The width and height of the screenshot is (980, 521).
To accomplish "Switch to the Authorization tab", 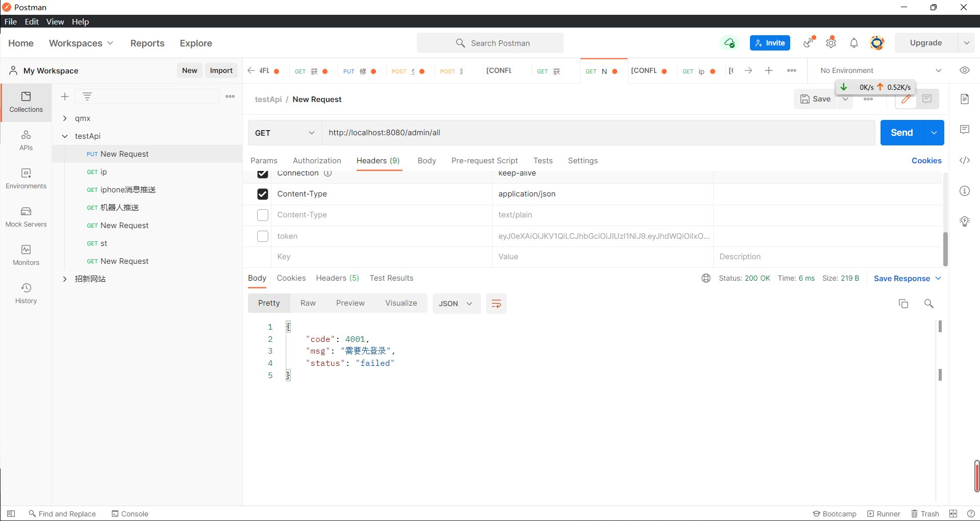I will (x=317, y=161).
